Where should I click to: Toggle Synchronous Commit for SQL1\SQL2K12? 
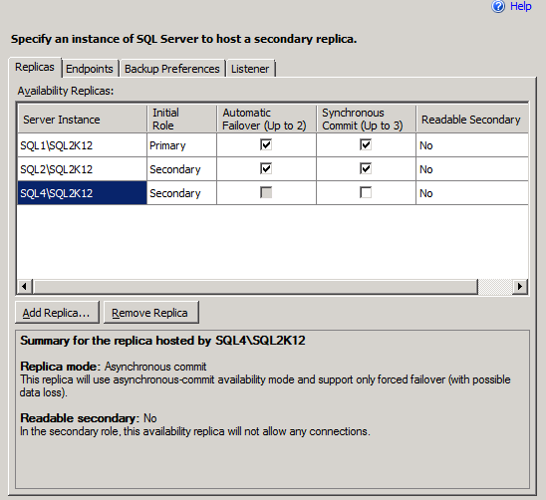tap(366, 145)
